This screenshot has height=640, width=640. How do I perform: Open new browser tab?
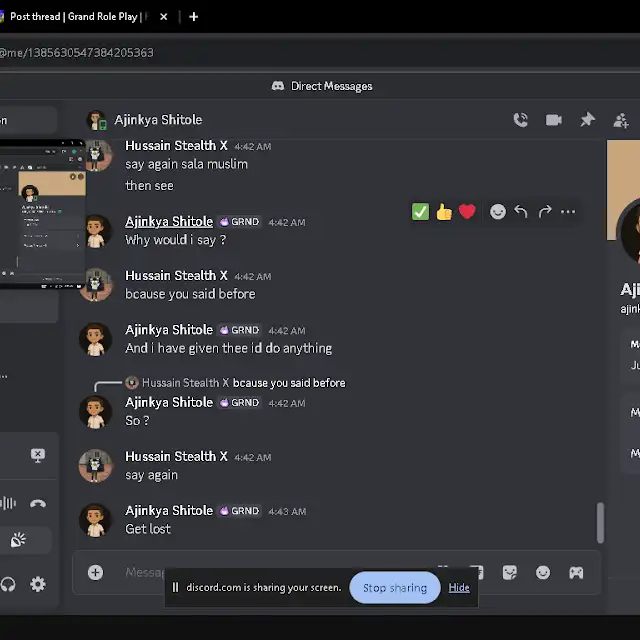[194, 16]
